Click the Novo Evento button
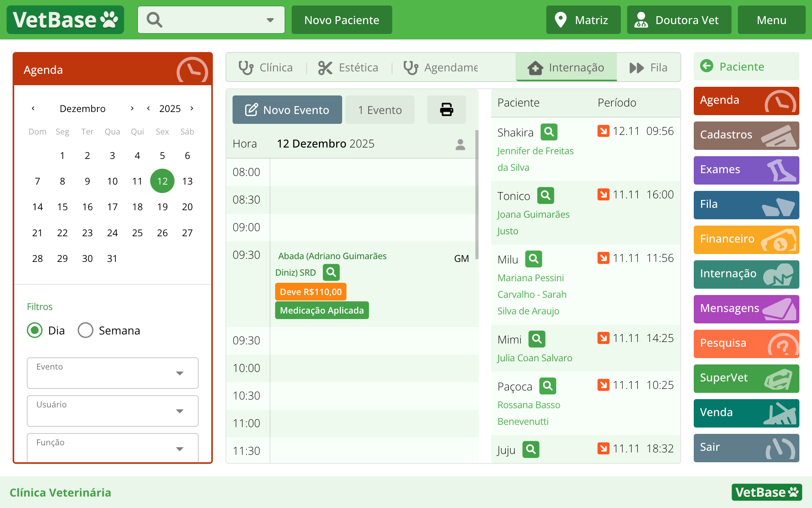The height and width of the screenshot is (508, 812). (287, 110)
